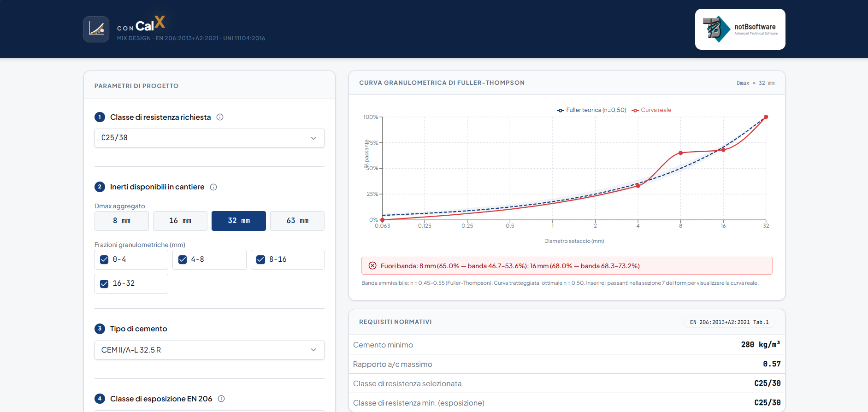Uncheck the 0-4 granulometric fraction
The image size is (868, 412).
104,259
